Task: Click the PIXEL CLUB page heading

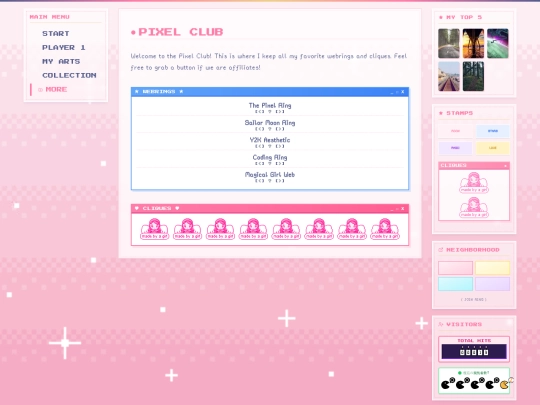Action: tap(180, 32)
